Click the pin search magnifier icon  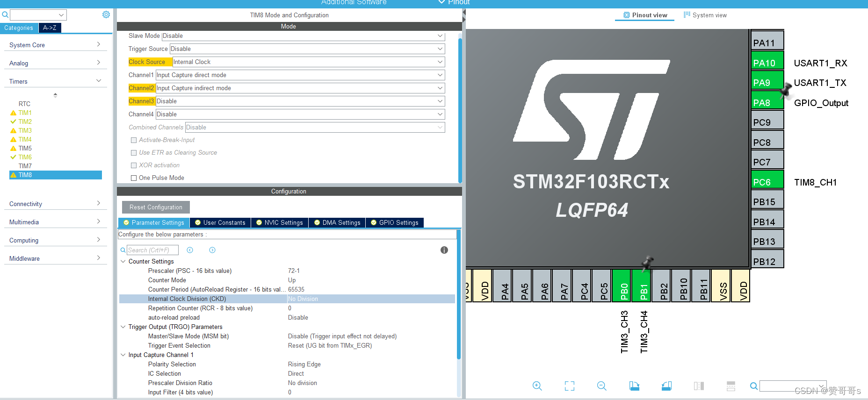pos(753,386)
